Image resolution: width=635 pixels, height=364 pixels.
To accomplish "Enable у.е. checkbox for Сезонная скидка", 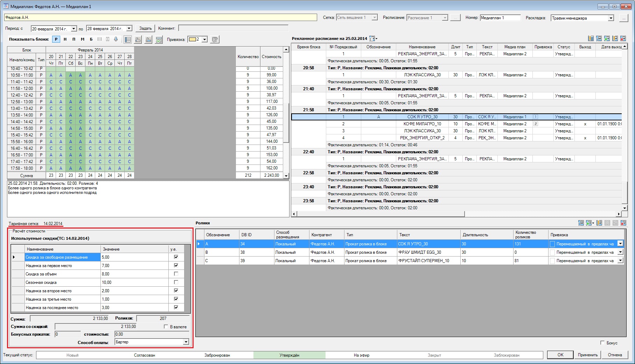I will pos(176,282).
